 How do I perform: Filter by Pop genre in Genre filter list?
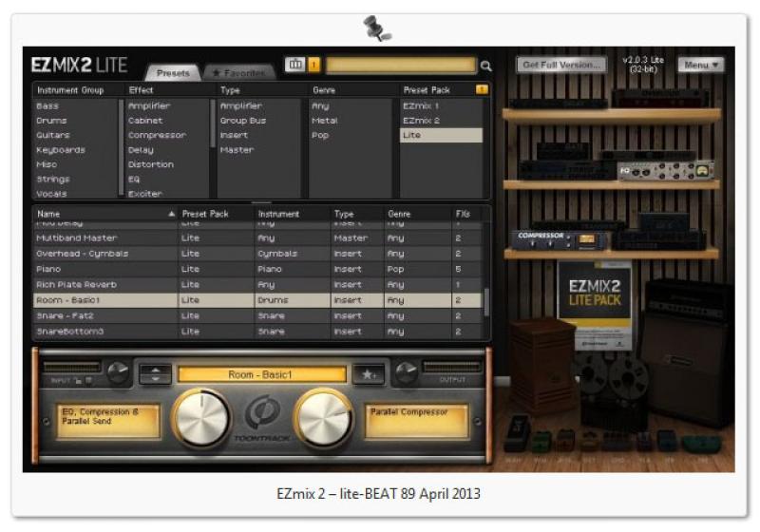tap(320, 135)
